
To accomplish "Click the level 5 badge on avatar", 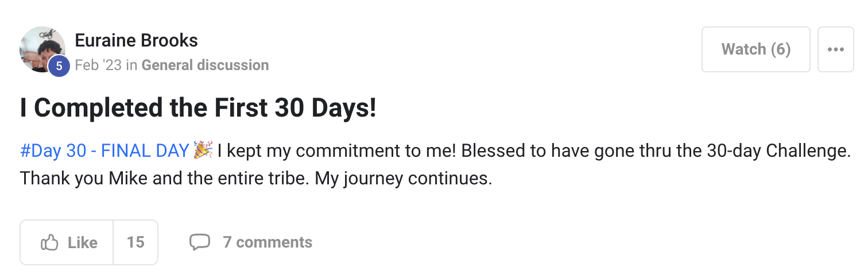I will point(59,67).
